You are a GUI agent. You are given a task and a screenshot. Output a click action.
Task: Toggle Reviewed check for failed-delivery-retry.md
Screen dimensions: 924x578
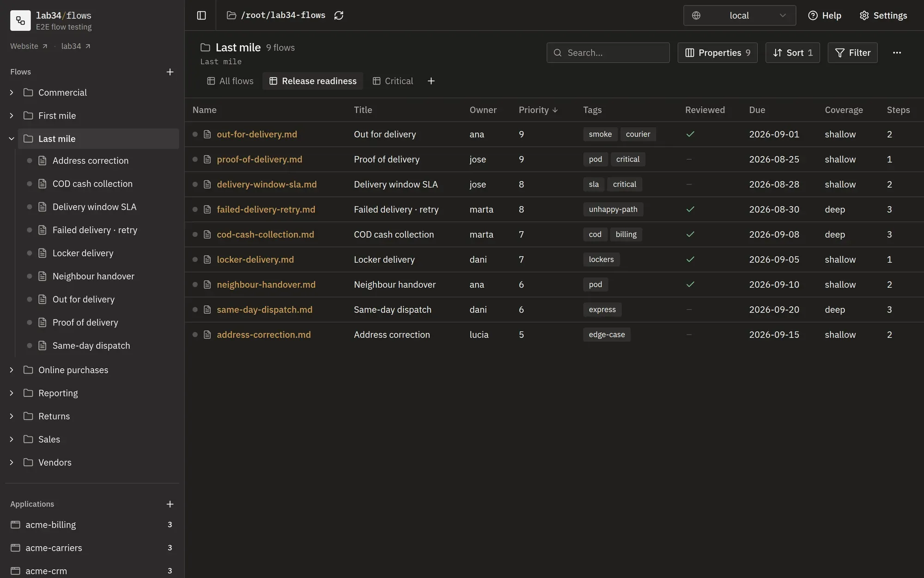click(x=690, y=209)
